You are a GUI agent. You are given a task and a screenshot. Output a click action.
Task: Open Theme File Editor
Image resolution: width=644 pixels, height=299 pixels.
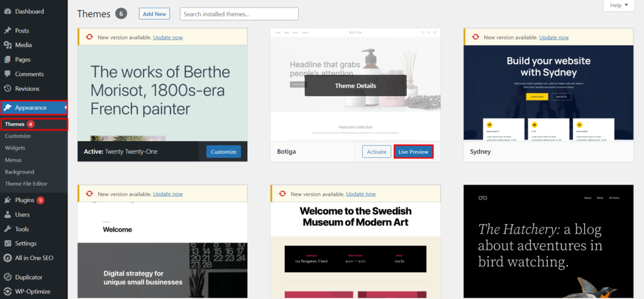pos(26,183)
